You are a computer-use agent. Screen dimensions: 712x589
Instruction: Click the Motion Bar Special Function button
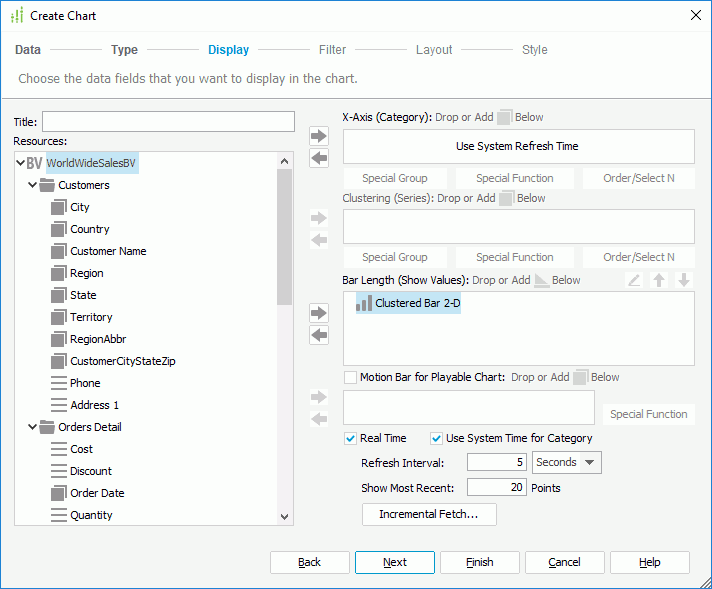point(649,414)
